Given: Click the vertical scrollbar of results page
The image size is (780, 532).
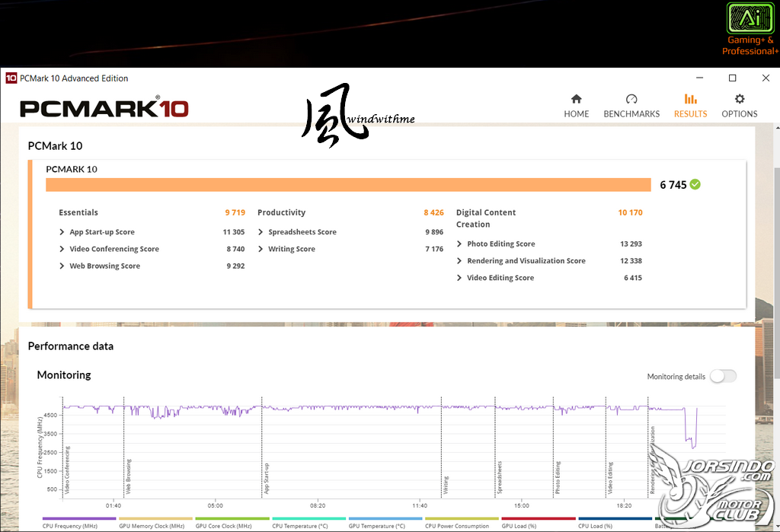Looking at the screenshot, I should click(x=776, y=273).
